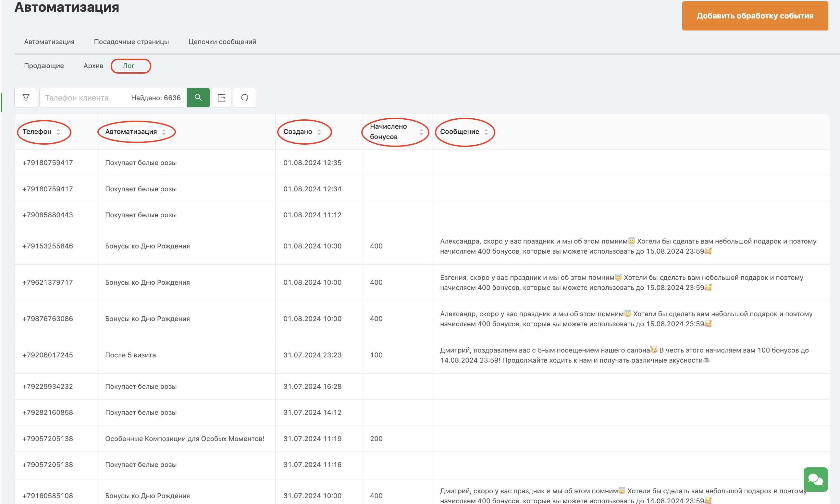Click Бонусы ко Дню Рождения for +79153255846

tap(147, 246)
